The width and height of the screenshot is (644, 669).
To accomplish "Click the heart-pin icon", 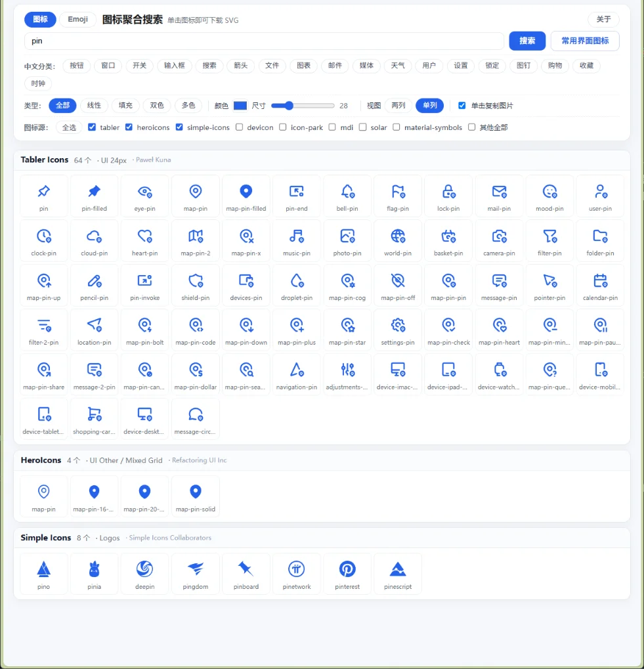I will (144, 241).
